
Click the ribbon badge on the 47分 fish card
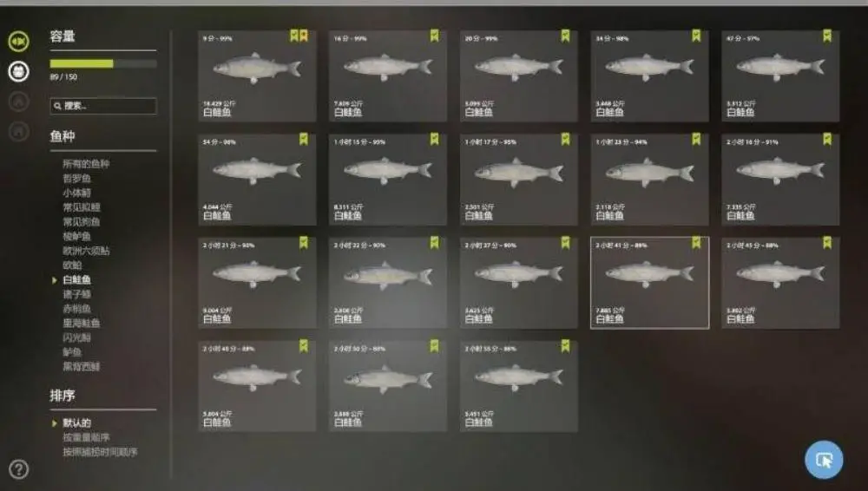[827, 36]
